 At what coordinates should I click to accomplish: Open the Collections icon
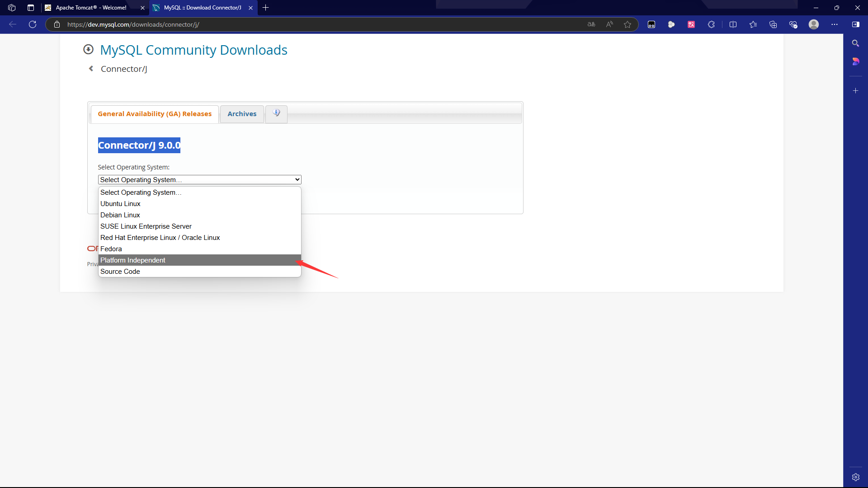coord(773,24)
